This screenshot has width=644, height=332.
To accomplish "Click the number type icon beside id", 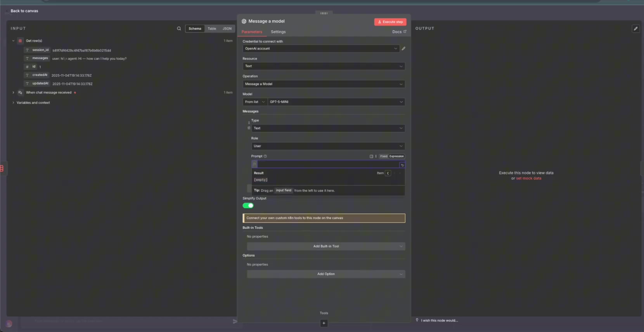I will point(27,67).
